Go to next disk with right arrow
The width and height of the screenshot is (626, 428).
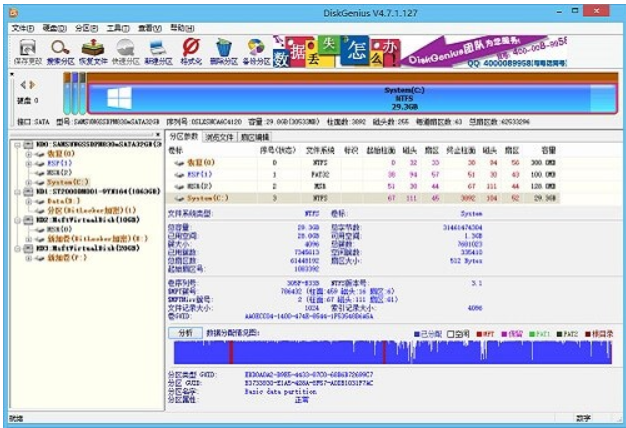pos(32,85)
